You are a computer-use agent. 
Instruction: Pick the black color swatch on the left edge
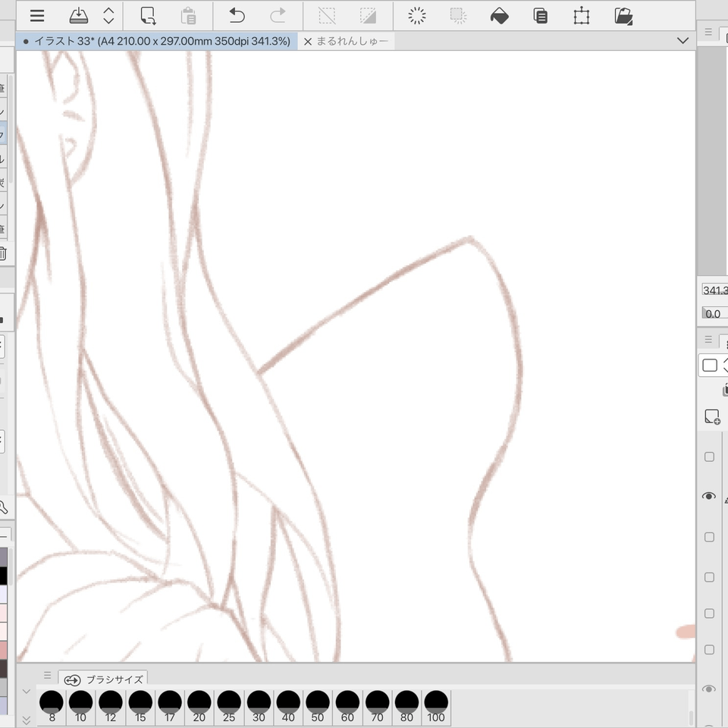pos(3,576)
